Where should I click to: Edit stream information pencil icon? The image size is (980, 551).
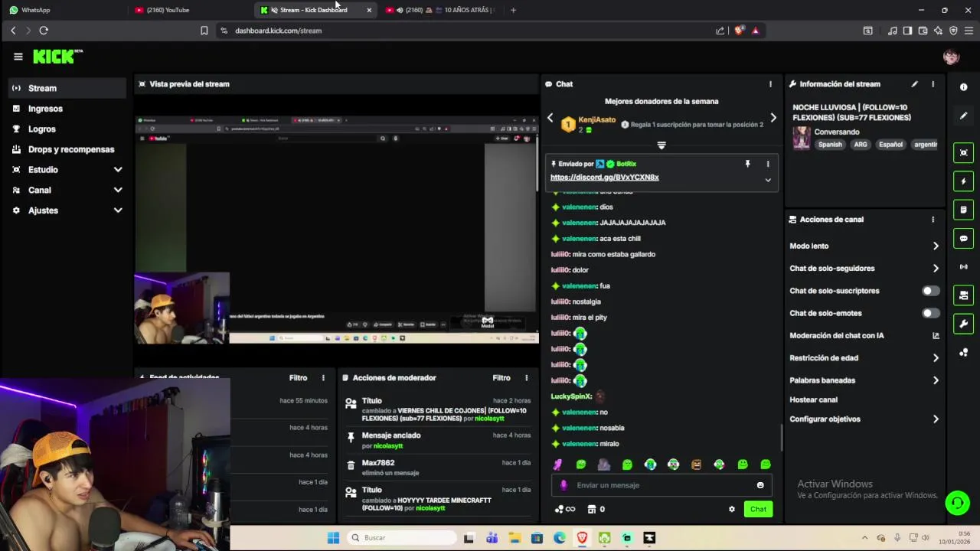coord(914,84)
